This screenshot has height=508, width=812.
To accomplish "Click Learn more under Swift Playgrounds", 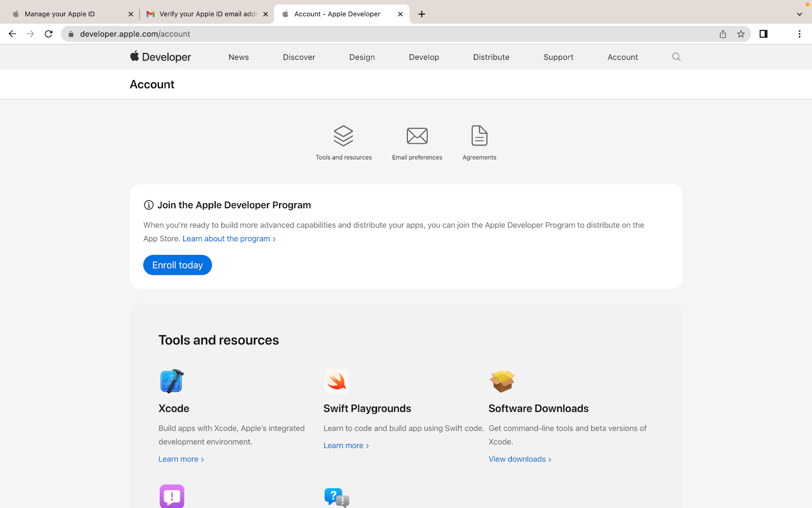I will [x=346, y=446].
